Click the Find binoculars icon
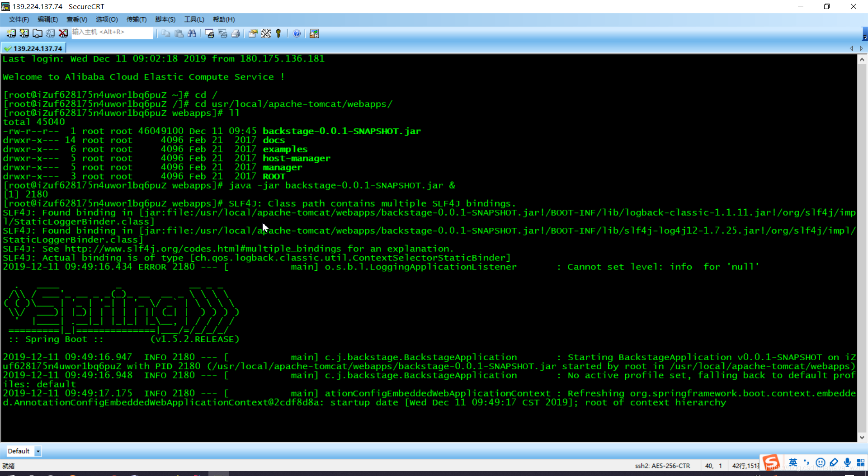The image size is (868, 476). coord(192,33)
